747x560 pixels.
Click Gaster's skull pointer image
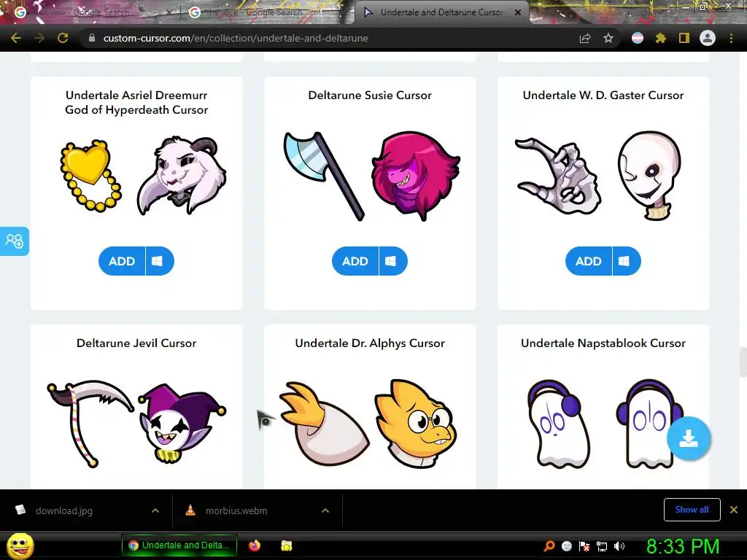650,175
